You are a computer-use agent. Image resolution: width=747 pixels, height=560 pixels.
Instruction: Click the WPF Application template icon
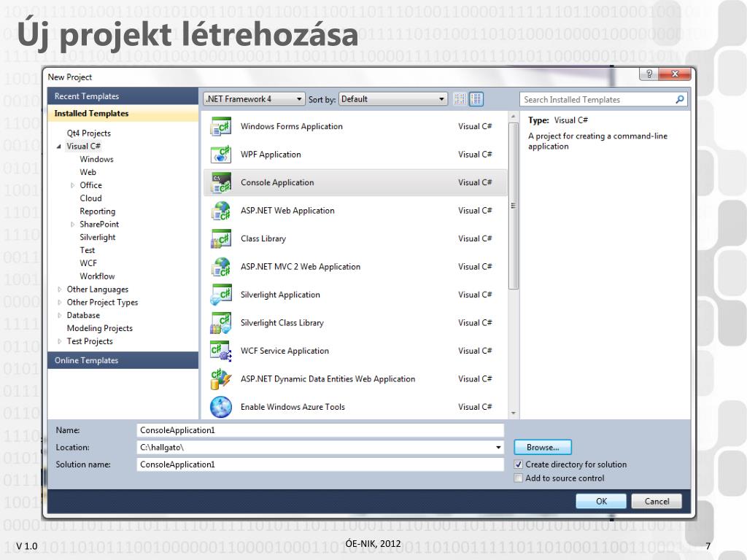[220, 155]
